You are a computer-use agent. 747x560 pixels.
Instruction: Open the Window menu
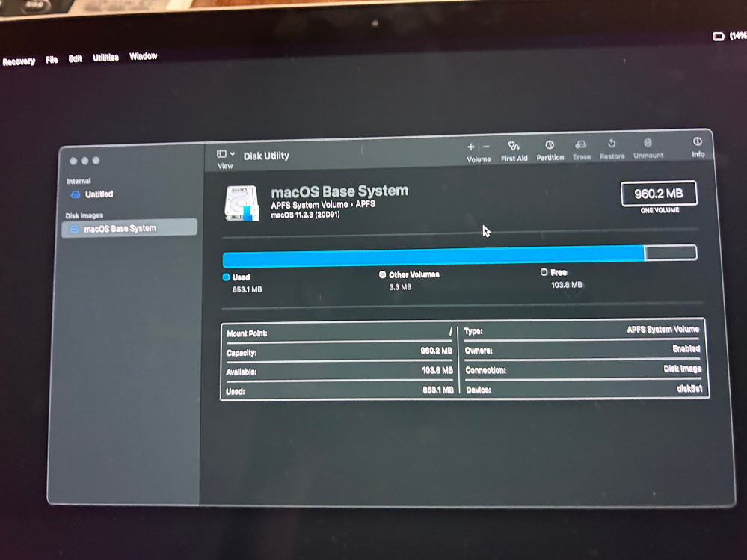tap(144, 56)
